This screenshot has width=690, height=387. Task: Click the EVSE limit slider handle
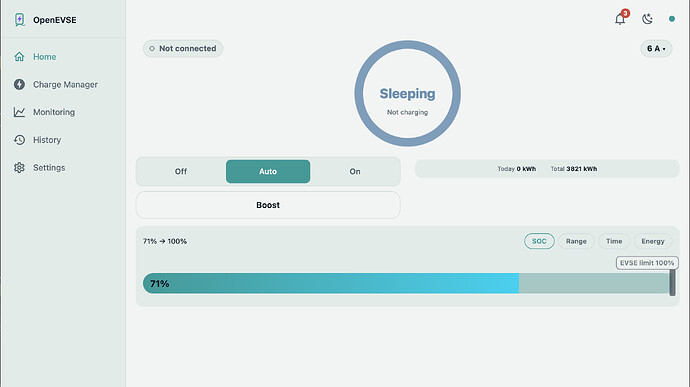(x=672, y=283)
